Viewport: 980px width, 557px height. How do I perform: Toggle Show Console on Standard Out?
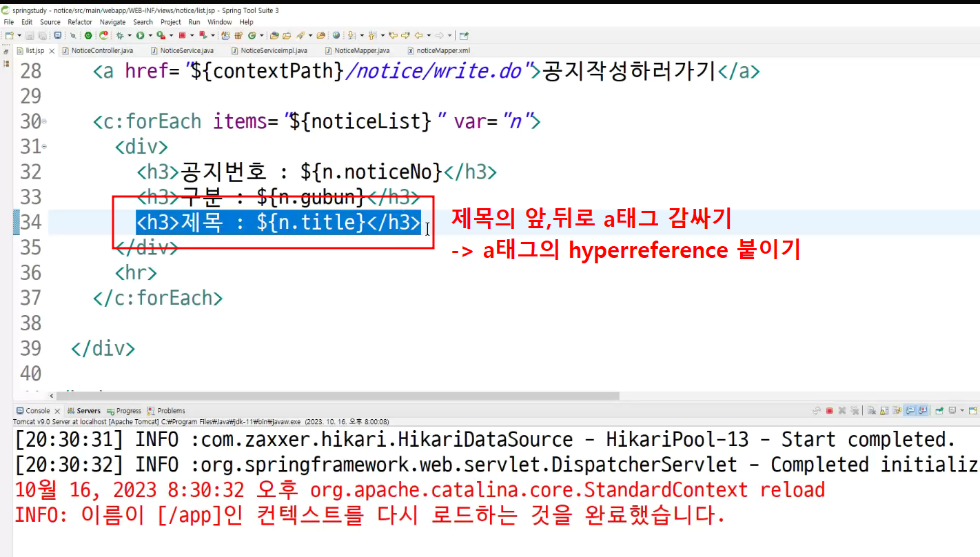[x=910, y=411]
